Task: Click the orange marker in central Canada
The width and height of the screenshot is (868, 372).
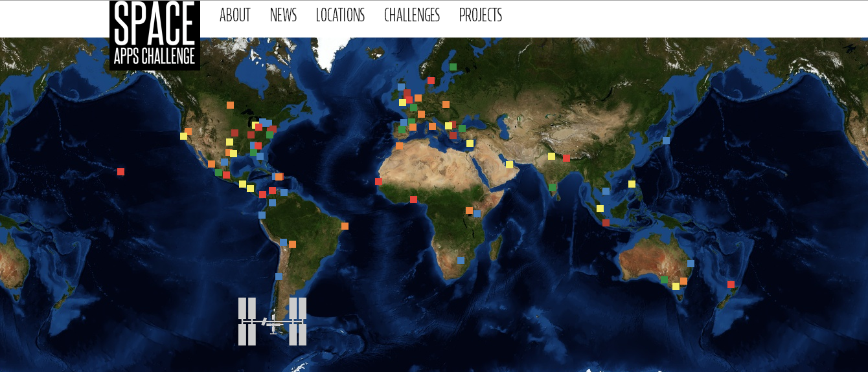Action: [x=230, y=105]
